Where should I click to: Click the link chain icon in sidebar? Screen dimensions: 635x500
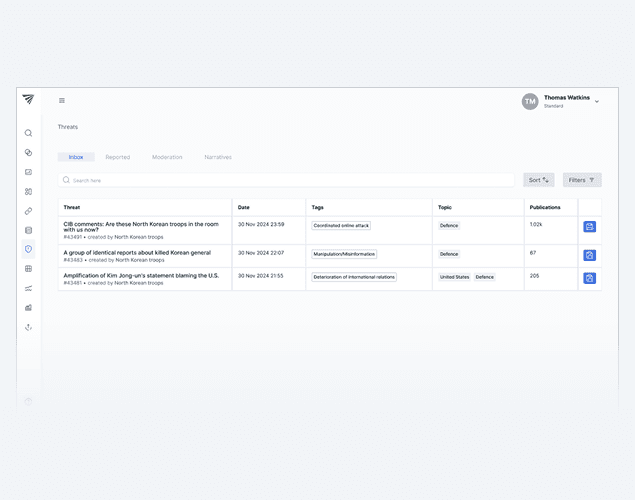pyautogui.click(x=28, y=211)
